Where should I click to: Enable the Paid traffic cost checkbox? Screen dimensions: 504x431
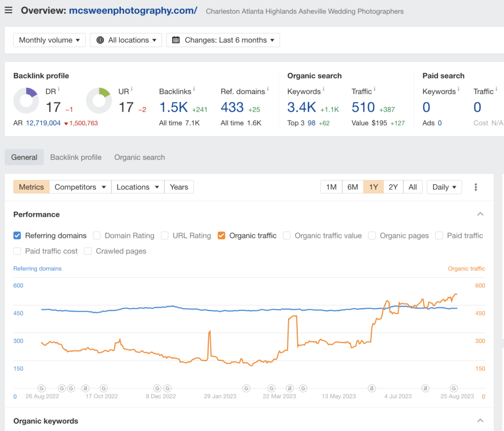pyautogui.click(x=17, y=251)
